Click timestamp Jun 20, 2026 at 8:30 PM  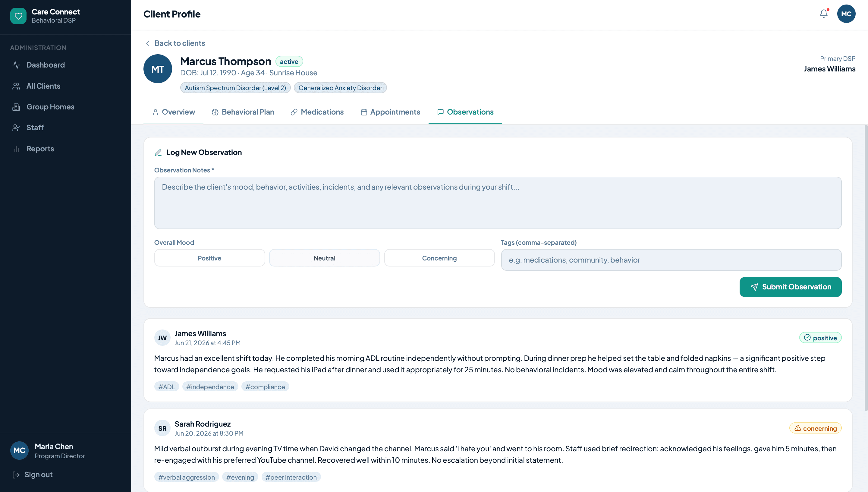pyautogui.click(x=209, y=434)
